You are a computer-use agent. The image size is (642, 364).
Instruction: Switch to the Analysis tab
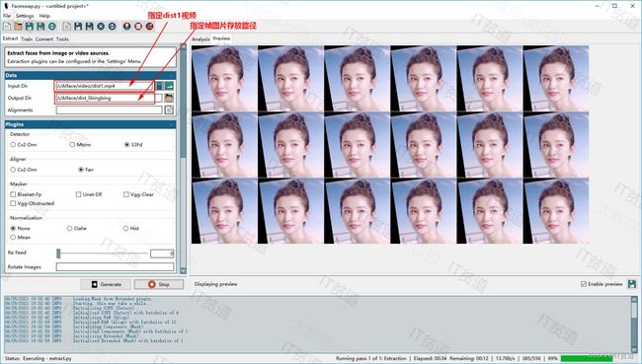(201, 38)
